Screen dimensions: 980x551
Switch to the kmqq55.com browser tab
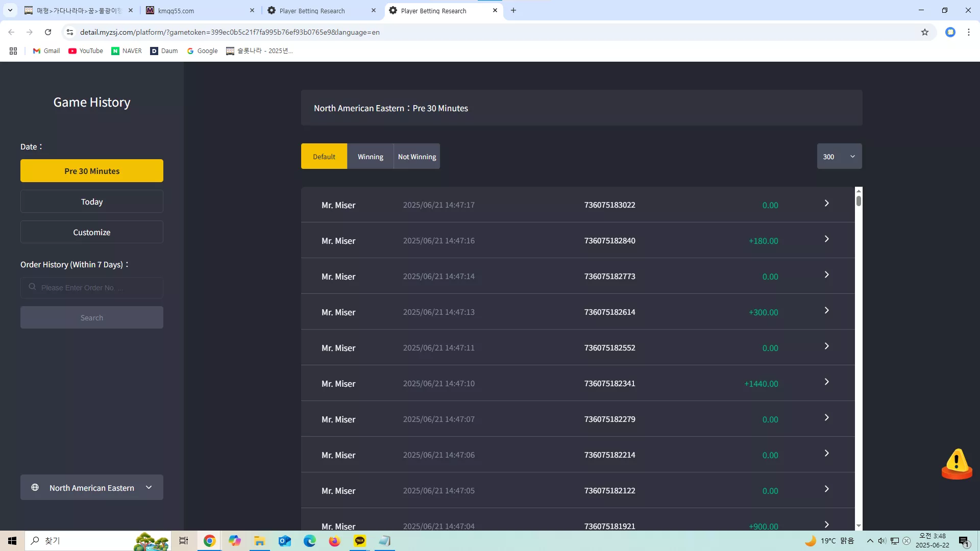pos(200,10)
